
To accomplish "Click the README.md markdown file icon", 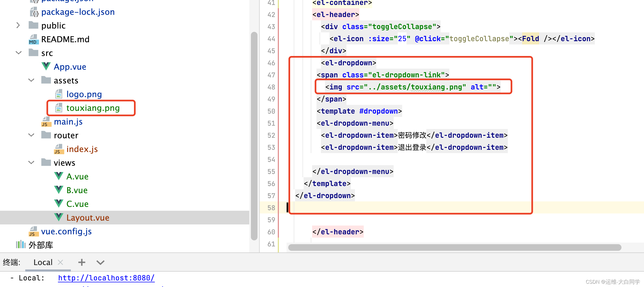I will click(33, 39).
